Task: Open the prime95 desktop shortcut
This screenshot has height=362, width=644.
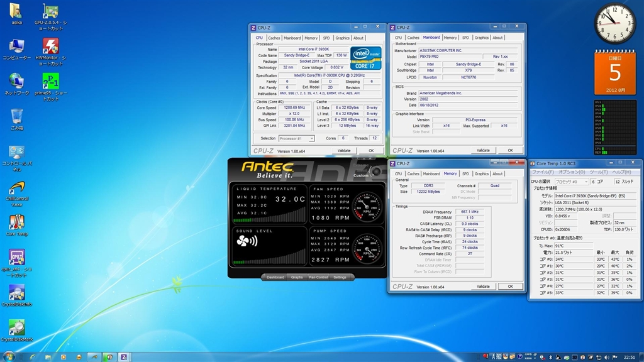Action: point(51,82)
